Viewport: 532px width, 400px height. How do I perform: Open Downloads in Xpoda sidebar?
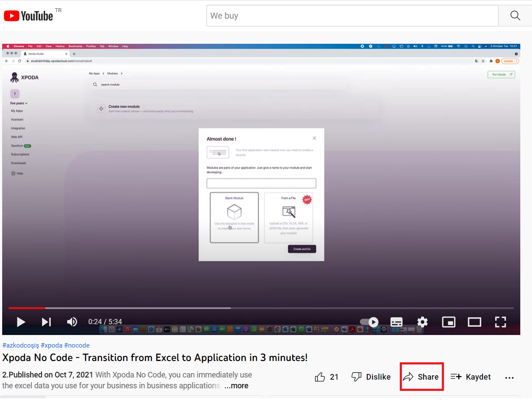point(19,163)
